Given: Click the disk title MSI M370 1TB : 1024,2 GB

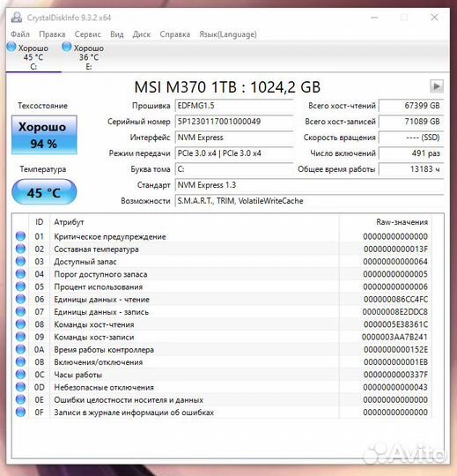Looking at the screenshot, I should 227,87.
